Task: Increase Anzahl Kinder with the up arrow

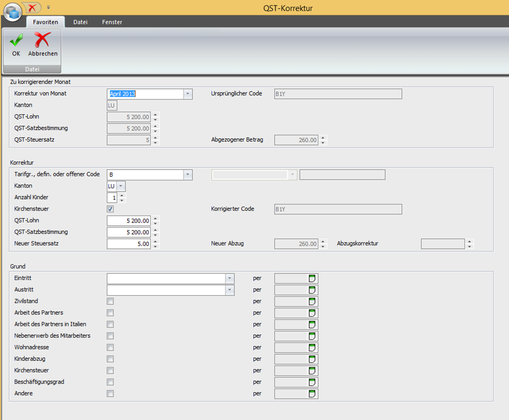Action: (x=122, y=195)
